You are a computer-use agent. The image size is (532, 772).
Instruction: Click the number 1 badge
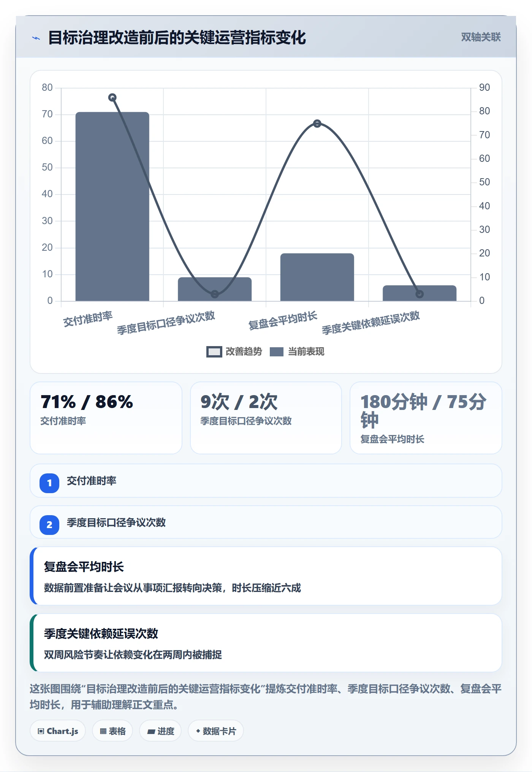[49, 483]
